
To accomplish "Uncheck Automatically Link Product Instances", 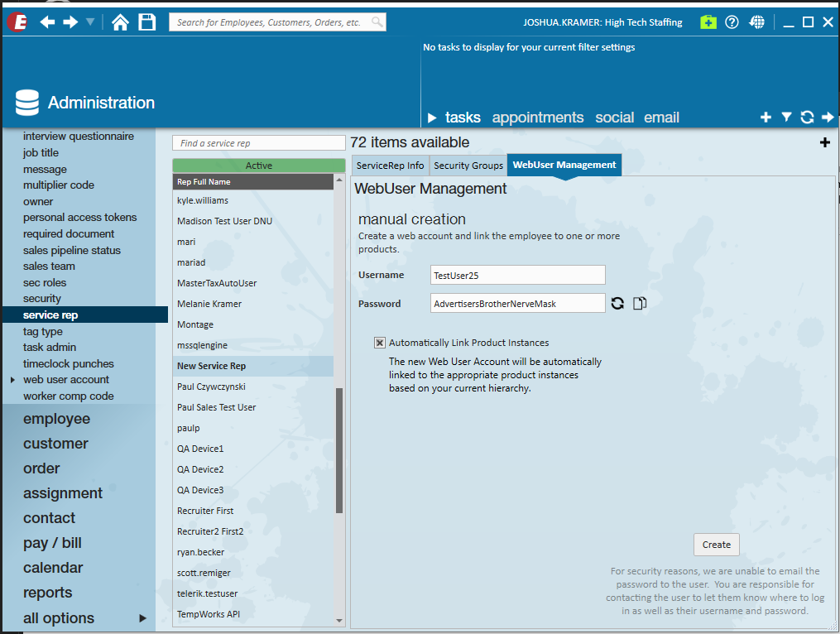I will click(379, 343).
